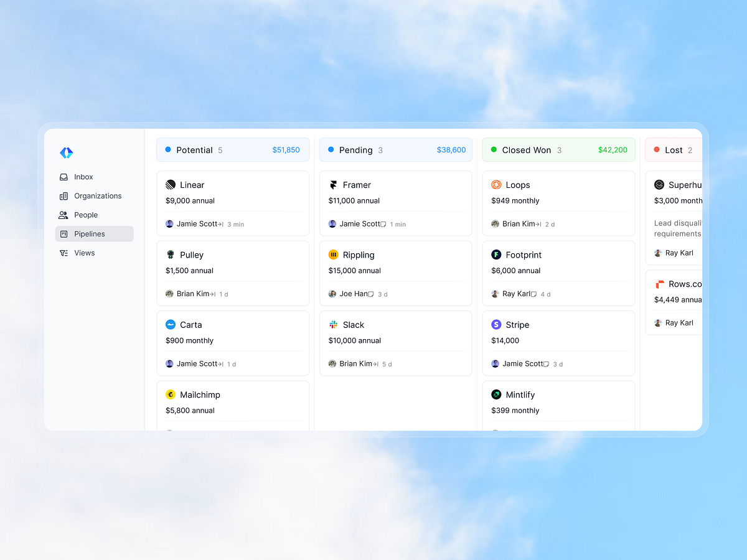Click the Rows.com company logo
Viewport: 747px width, 560px height.
click(x=660, y=284)
